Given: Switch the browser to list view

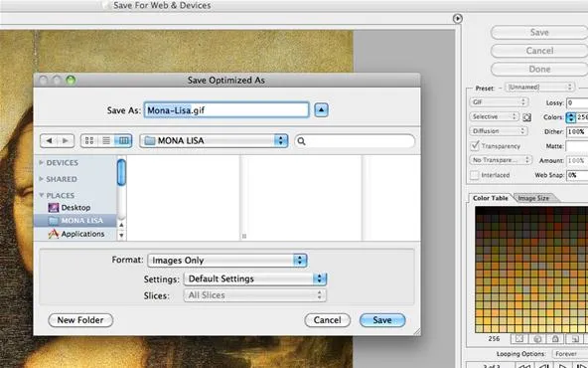Looking at the screenshot, I should coord(106,141).
